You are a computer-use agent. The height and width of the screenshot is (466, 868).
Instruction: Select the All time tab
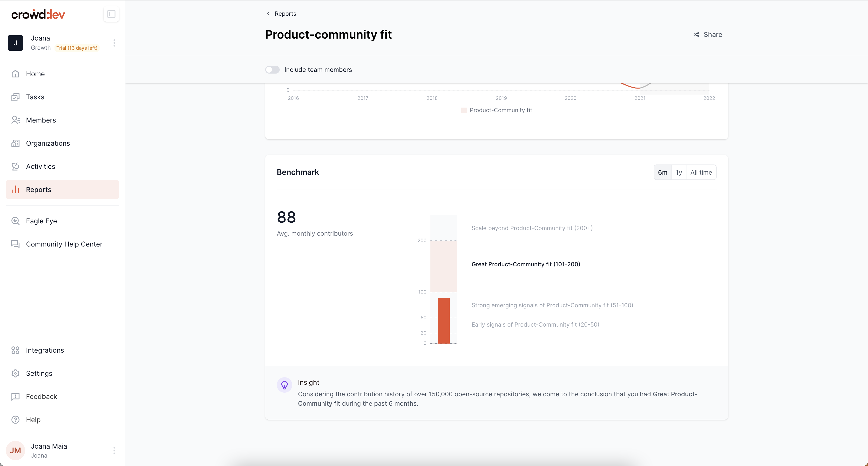pyautogui.click(x=701, y=172)
